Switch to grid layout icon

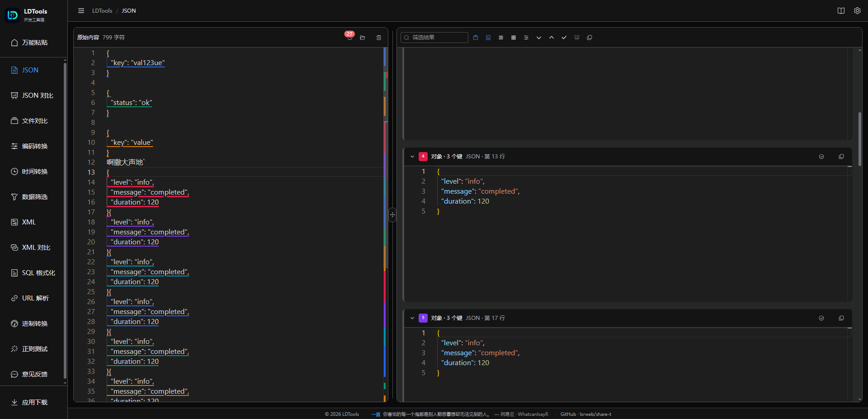tap(514, 38)
